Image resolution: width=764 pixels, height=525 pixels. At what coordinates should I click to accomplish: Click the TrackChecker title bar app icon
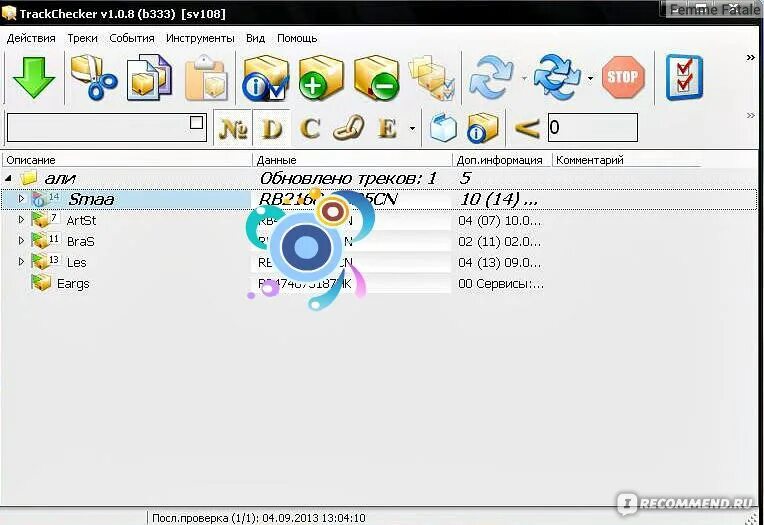point(9,13)
